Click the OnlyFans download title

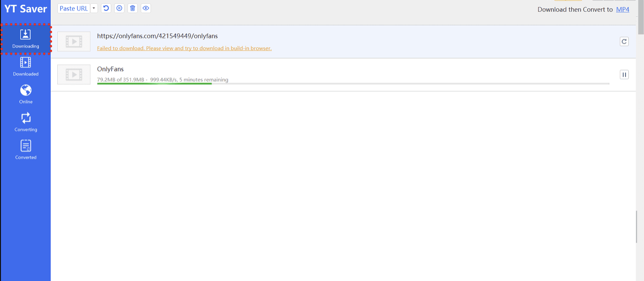tap(110, 69)
